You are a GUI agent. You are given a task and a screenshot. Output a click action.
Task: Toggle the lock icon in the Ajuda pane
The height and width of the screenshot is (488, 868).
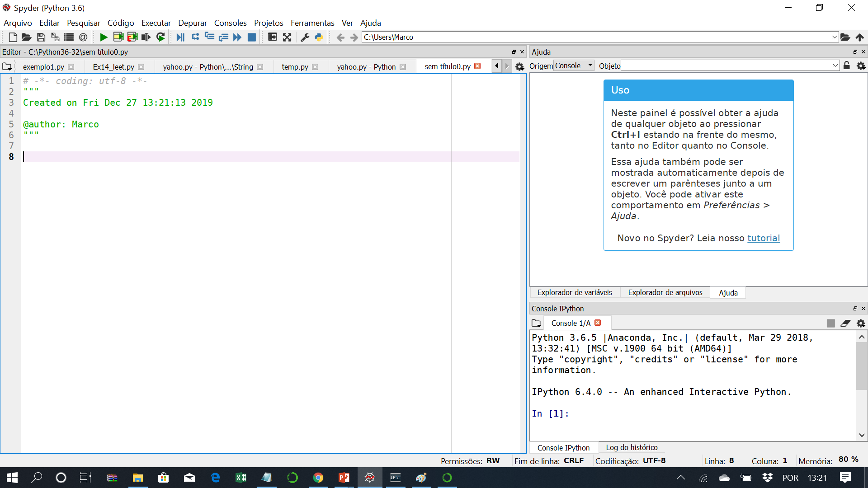(847, 66)
